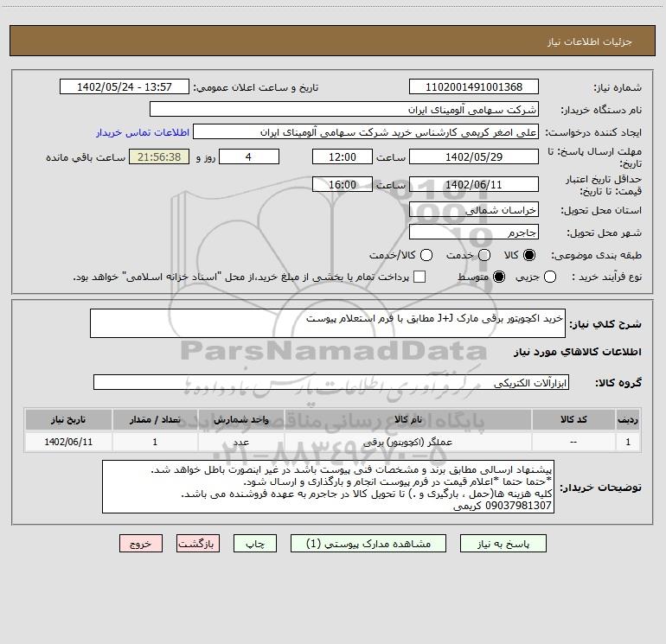
Task: Click the تعداد / مقدار column header
Action: tap(155, 419)
